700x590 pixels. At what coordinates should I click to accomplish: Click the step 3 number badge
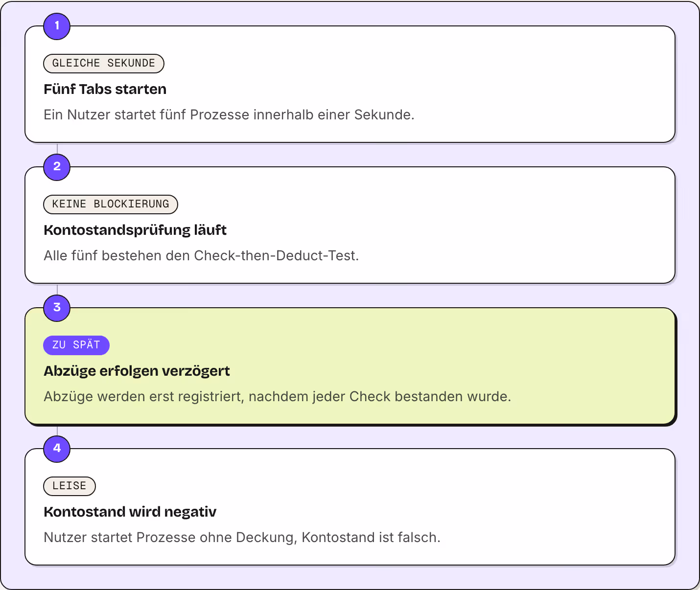tap(57, 308)
